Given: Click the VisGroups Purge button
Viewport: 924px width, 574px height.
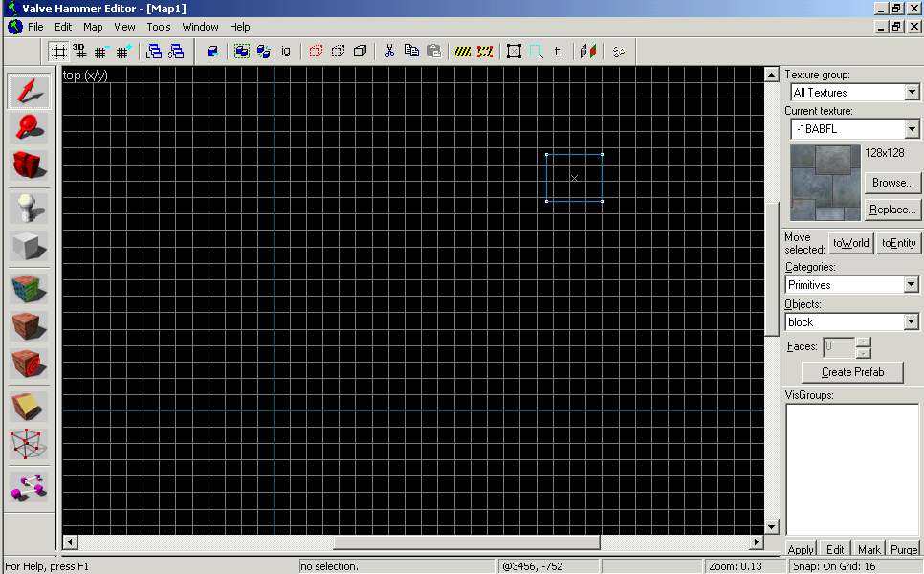Looking at the screenshot, I should pos(904,549).
